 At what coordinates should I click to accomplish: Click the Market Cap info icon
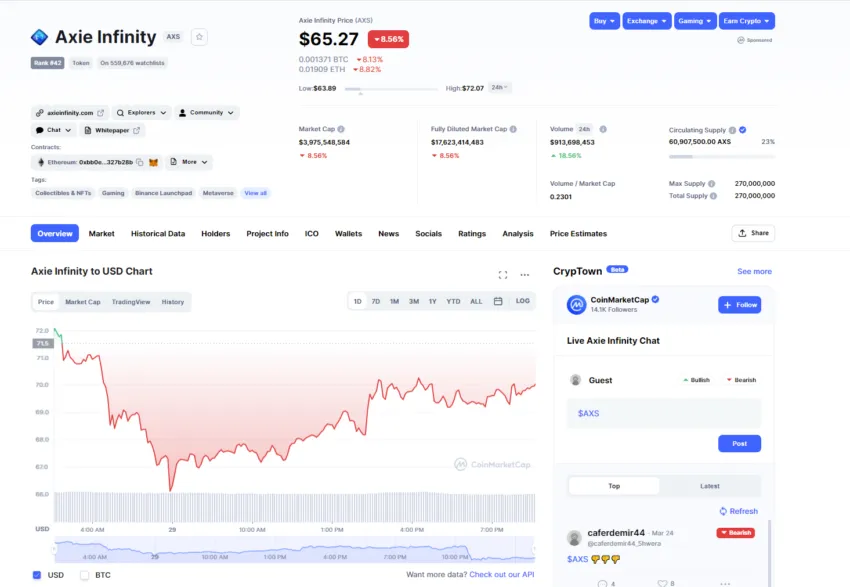point(341,129)
